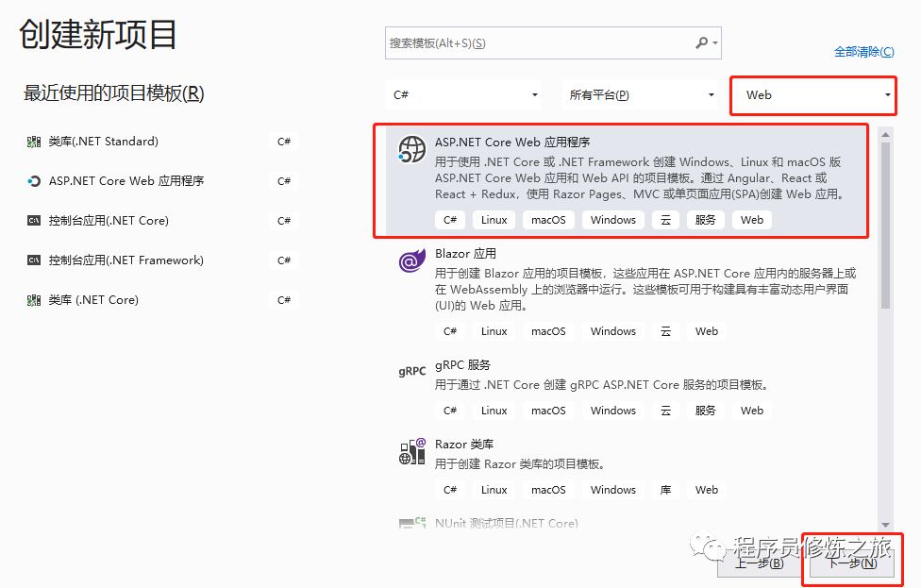The width and height of the screenshot is (921, 588).
Task: Click the 库 tag under Razor 类库
Action: [x=665, y=490]
